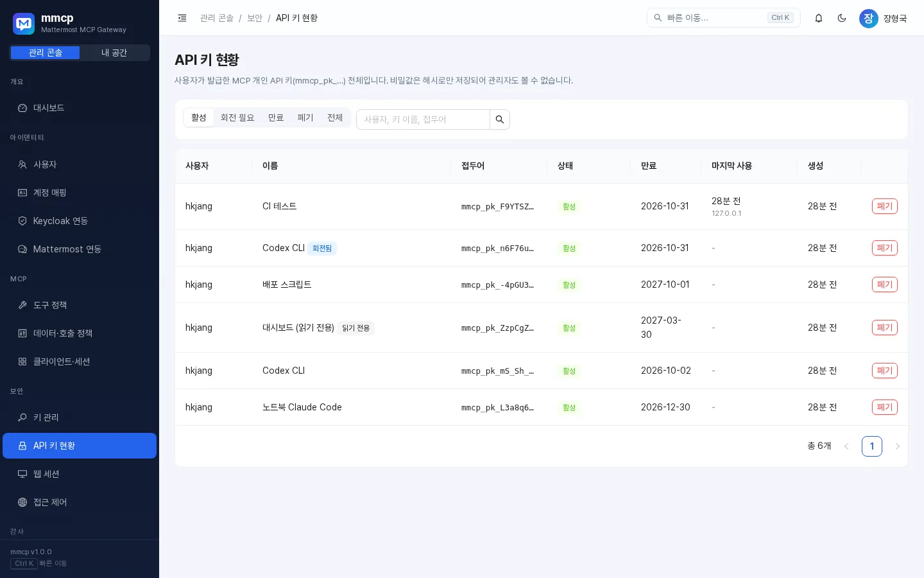This screenshot has width=924, height=578.
Task: Show 만료 keys tab
Action: [x=276, y=118]
